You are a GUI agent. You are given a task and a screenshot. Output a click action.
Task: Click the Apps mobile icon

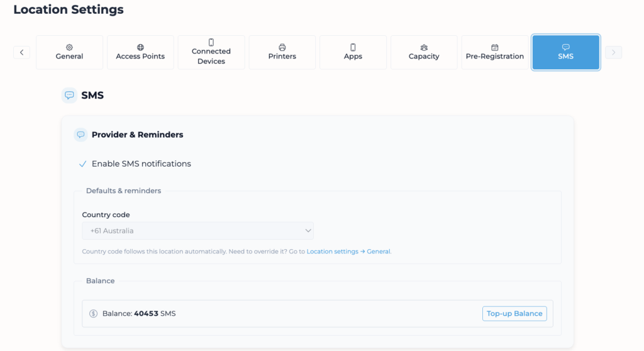[353, 47]
